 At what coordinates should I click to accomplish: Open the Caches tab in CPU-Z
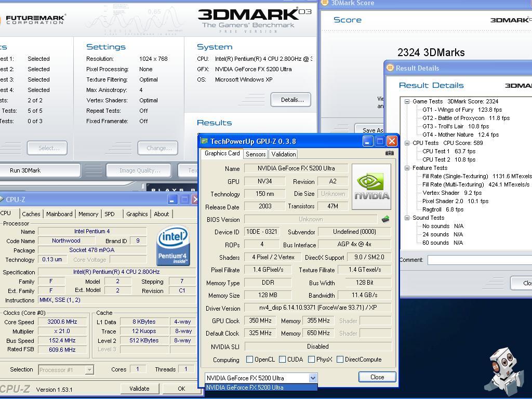[31, 214]
